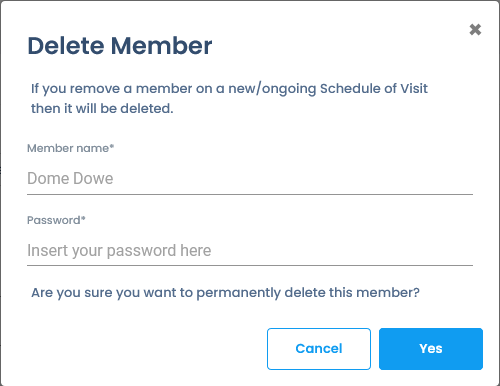Image resolution: width=500 pixels, height=386 pixels.
Task: Click the underline beneath Password field
Action: click(x=250, y=265)
